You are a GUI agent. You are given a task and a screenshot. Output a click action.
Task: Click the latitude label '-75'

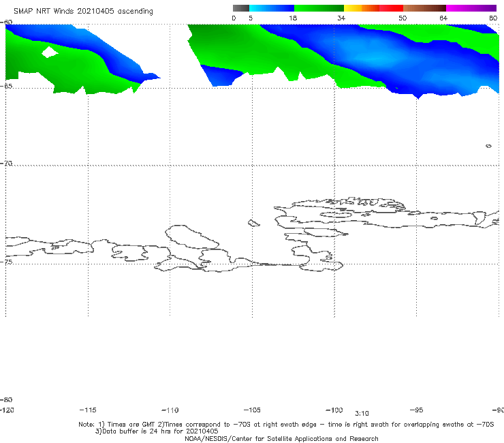click(x=6, y=262)
